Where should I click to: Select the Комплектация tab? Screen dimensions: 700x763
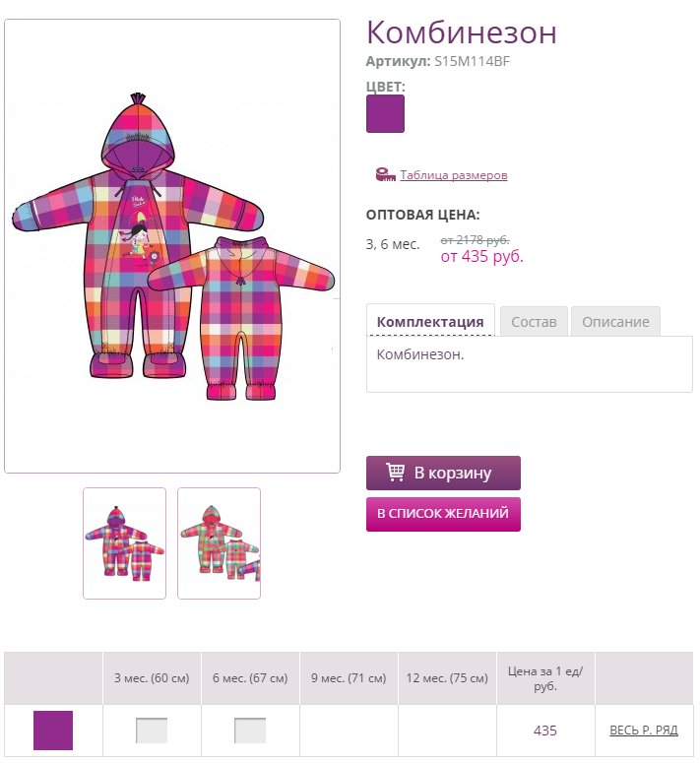(x=430, y=321)
